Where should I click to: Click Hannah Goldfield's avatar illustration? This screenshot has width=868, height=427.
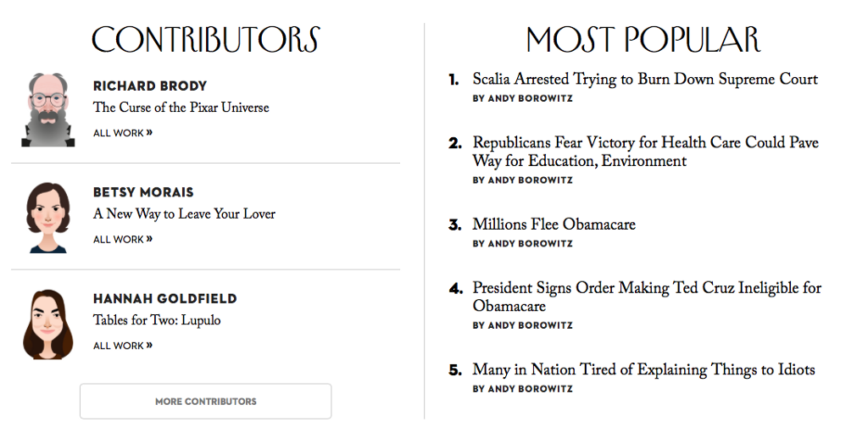click(47, 324)
